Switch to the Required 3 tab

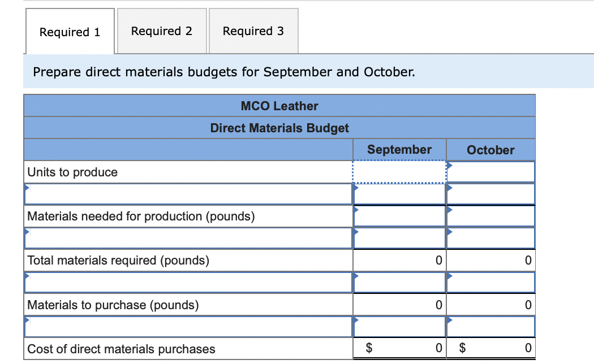[x=253, y=31]
